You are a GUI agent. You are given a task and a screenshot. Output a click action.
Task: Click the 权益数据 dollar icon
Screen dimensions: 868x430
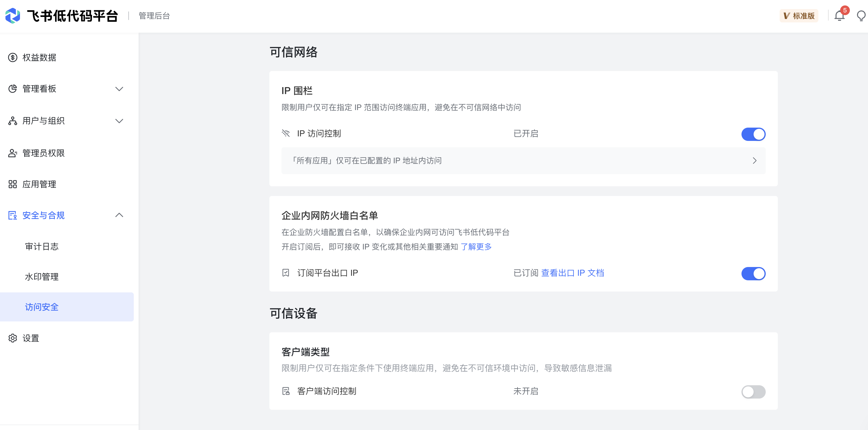[x=13, y=57]
